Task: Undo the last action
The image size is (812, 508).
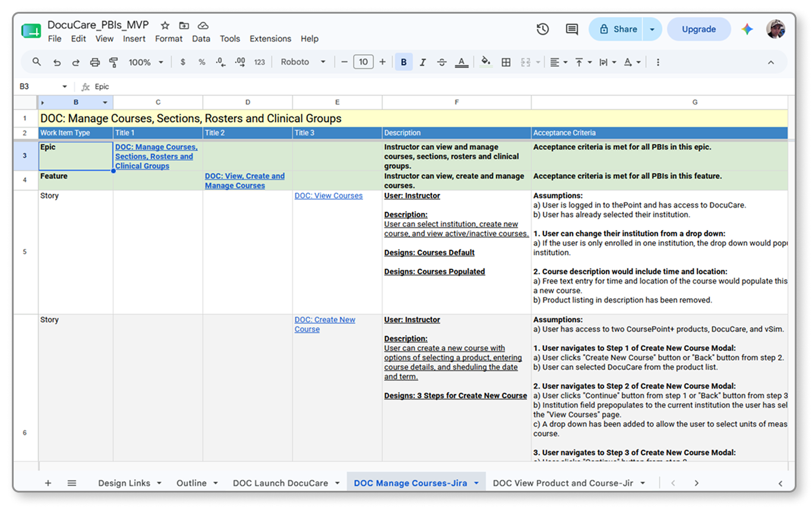Action: (57, 62)
